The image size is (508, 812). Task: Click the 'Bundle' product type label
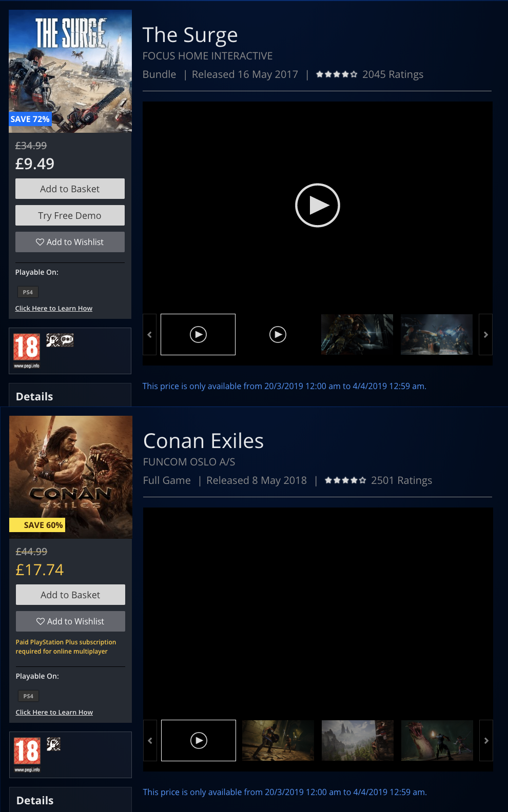coord(160,74)
